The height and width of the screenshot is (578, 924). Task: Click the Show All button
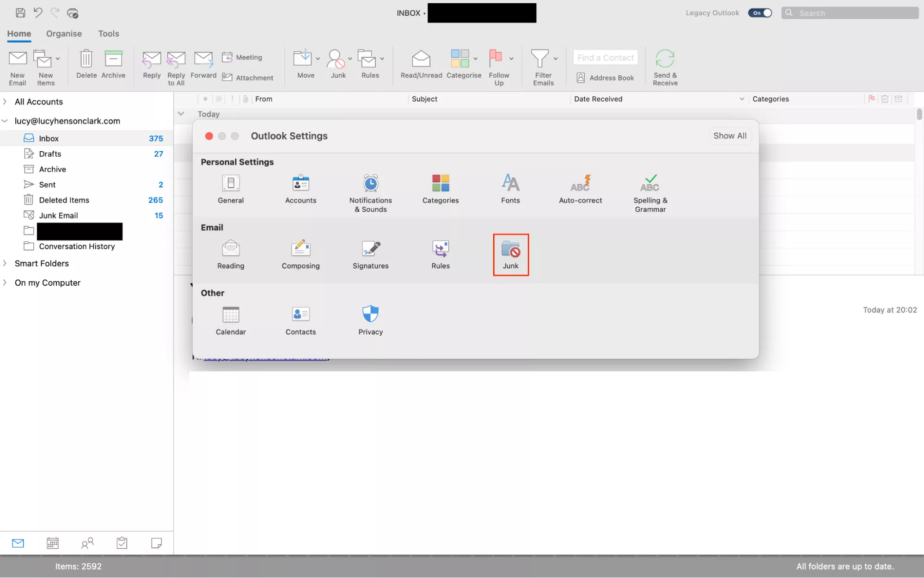[729, 135]
